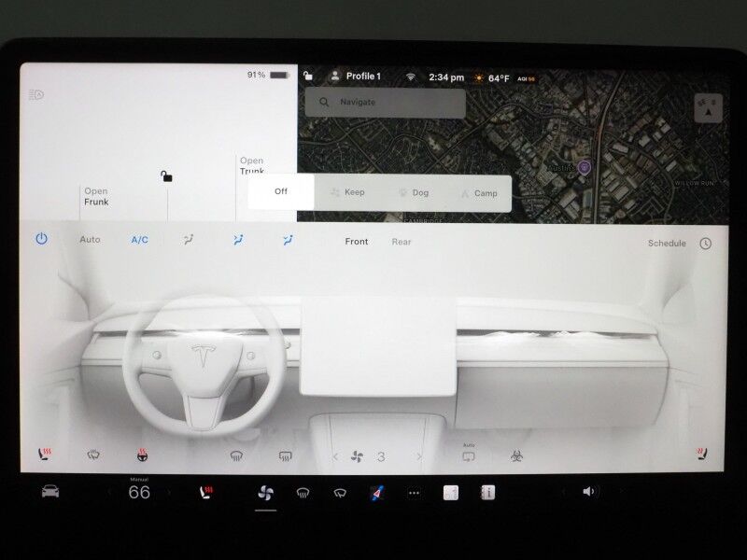
Task: Activate the rear window defroster
Action: tap(285, 455)
